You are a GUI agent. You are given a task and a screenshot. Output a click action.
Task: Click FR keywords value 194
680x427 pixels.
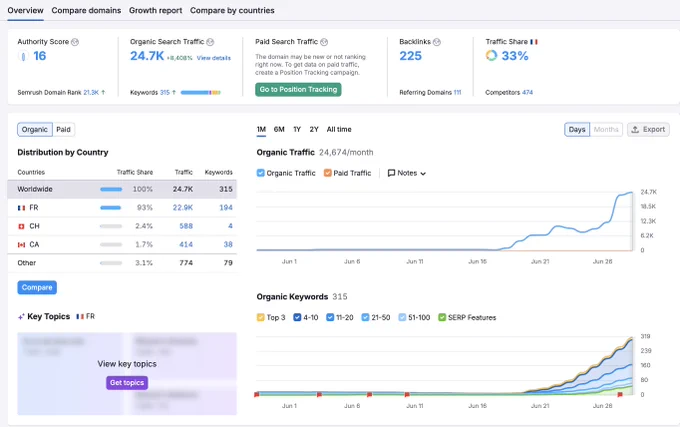(226, 208)
